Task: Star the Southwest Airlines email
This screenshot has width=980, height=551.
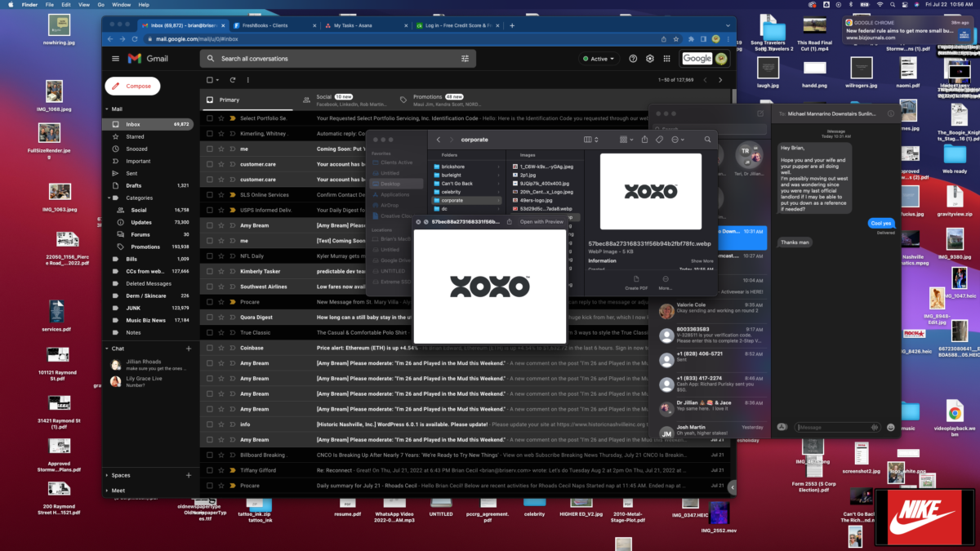Action: click(221, 287)
